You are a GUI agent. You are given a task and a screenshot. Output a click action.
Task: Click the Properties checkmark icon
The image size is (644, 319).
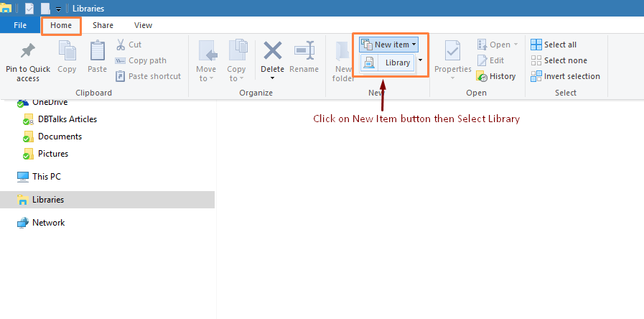pos(452,50)
